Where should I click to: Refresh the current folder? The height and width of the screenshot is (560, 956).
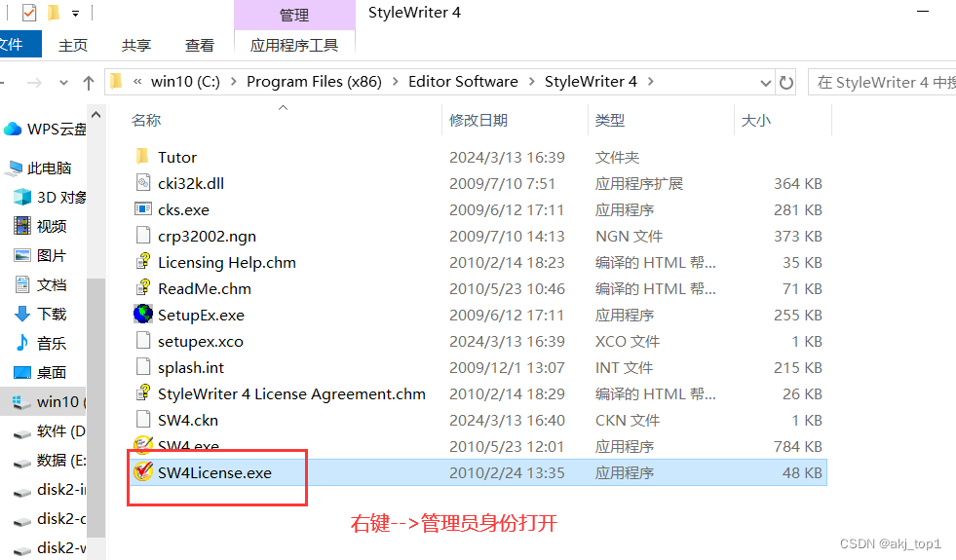pos(786,82)
